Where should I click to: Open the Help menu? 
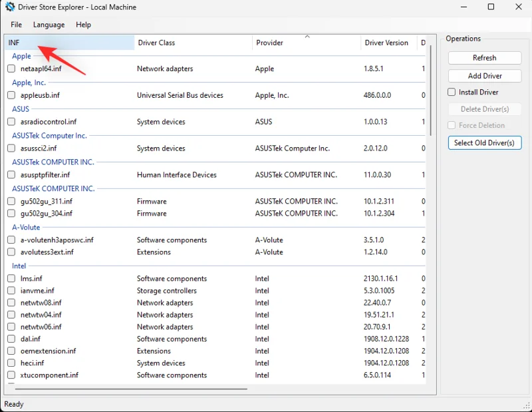coord(84,25)
